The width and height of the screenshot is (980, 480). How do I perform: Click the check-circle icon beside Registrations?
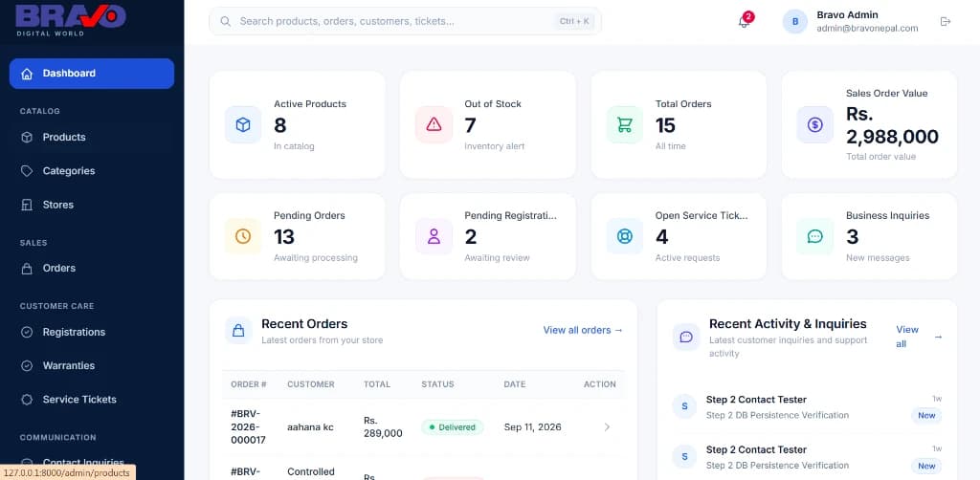click(27, 332)
